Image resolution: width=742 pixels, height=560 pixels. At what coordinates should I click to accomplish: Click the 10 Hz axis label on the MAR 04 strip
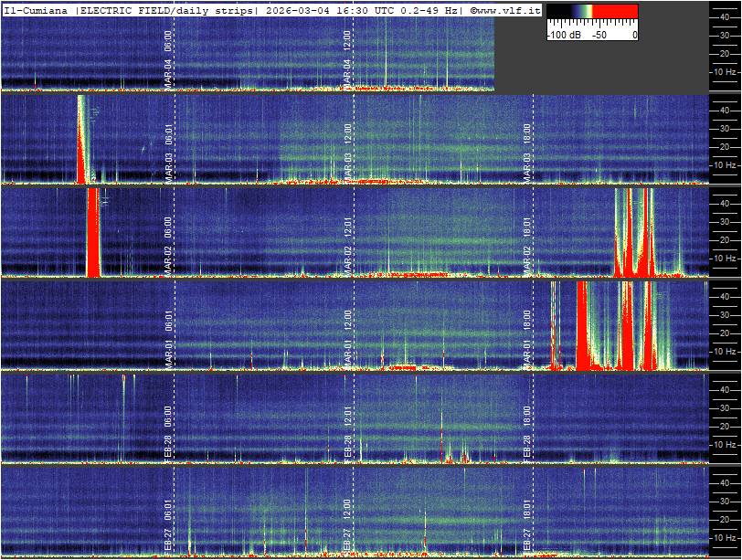[725, 71]
